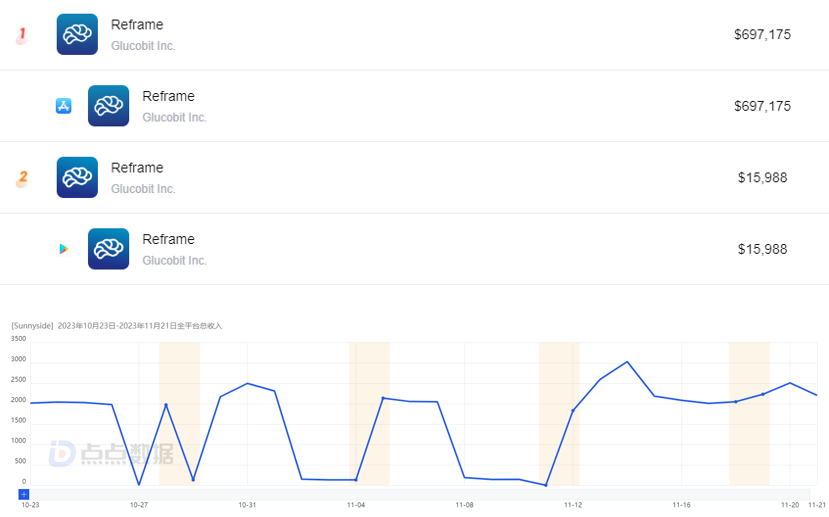This screenshot has width=829, height=517.
Task: Open the Reframe app icon in rank 2 row
Action: pos(77,177)
